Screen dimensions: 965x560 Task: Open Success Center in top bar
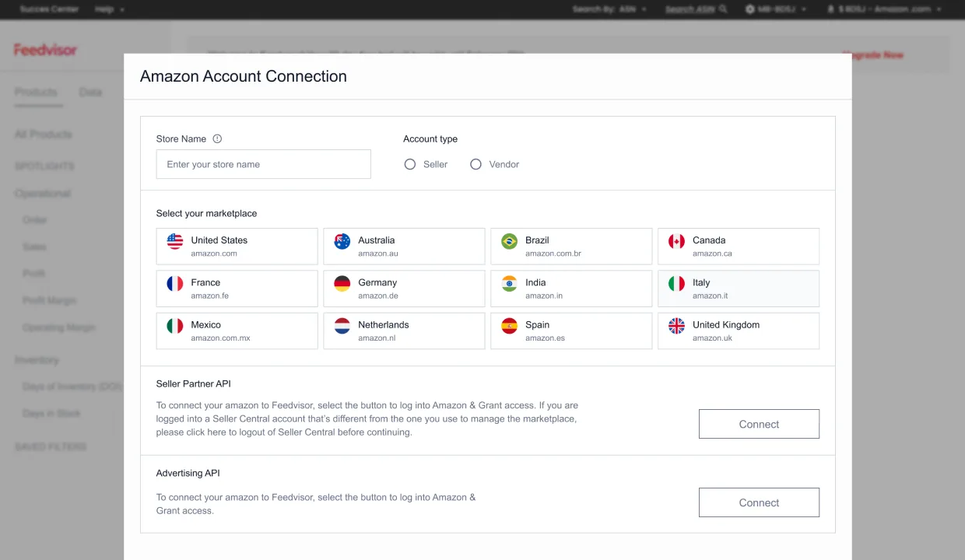click(49, 9)
